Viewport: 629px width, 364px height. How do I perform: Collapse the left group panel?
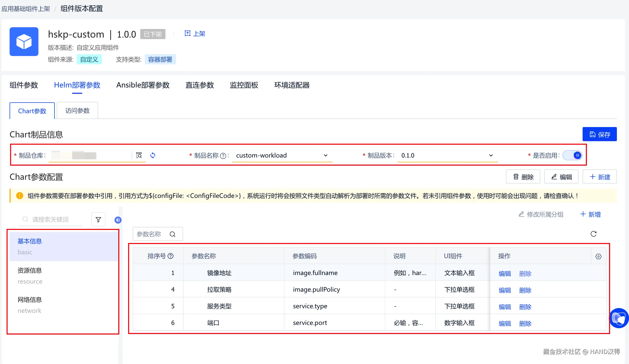tap(118, 220)
